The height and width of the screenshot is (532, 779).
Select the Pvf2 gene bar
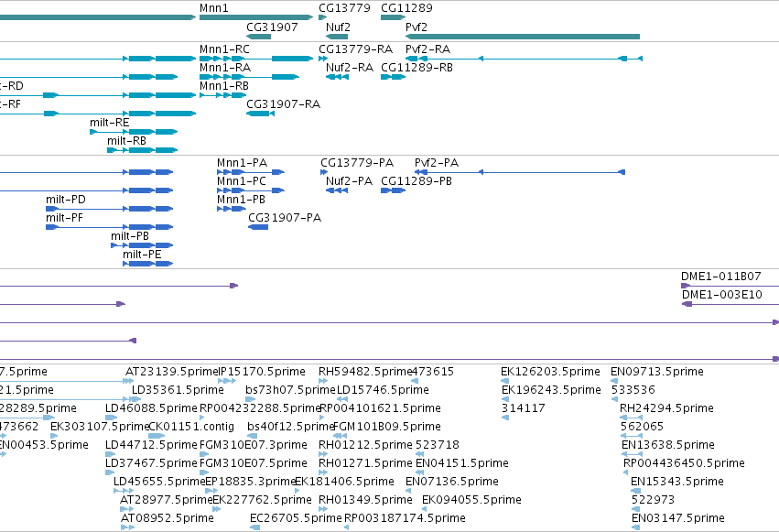523,37
